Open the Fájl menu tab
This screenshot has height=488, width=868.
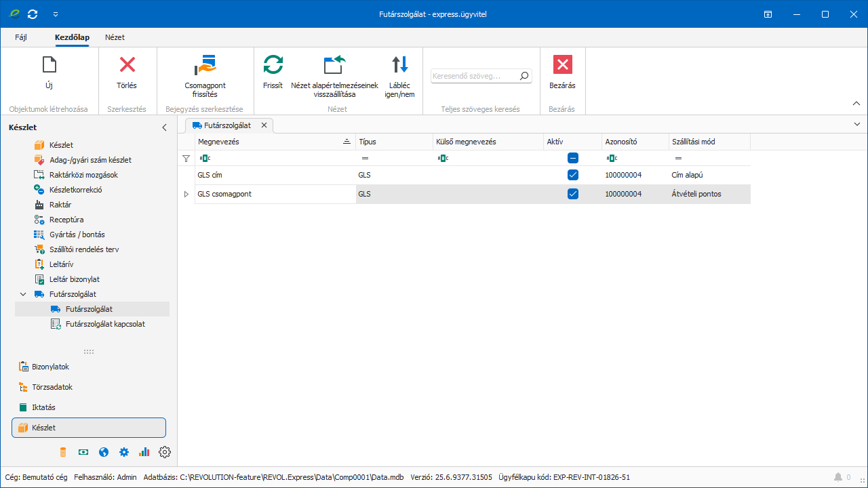click(x=21, y=37)
